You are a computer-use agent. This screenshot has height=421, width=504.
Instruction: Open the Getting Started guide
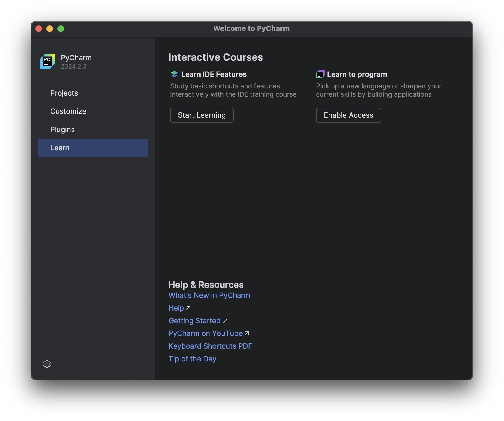point(195,320)
